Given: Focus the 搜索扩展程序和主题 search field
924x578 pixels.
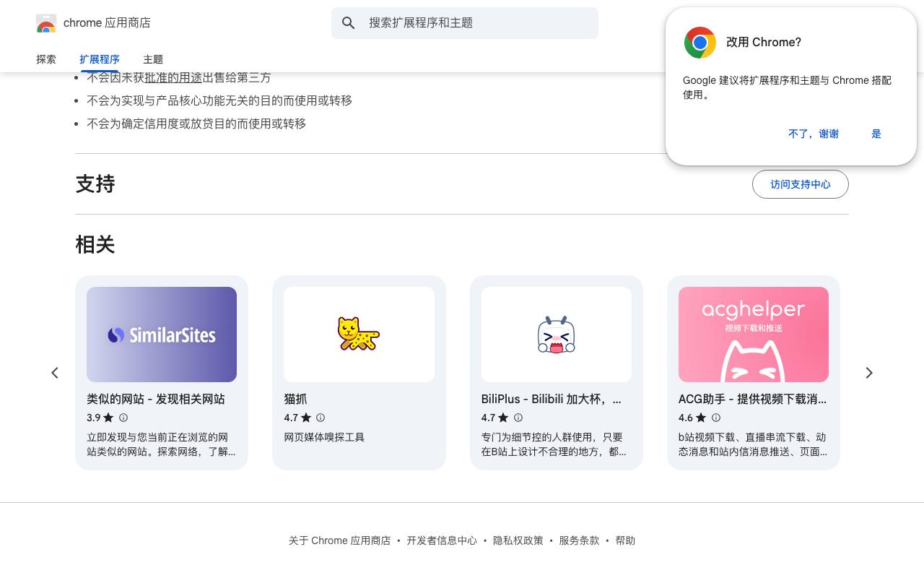Looking at the screenshot, I should [x=465, y=23].
